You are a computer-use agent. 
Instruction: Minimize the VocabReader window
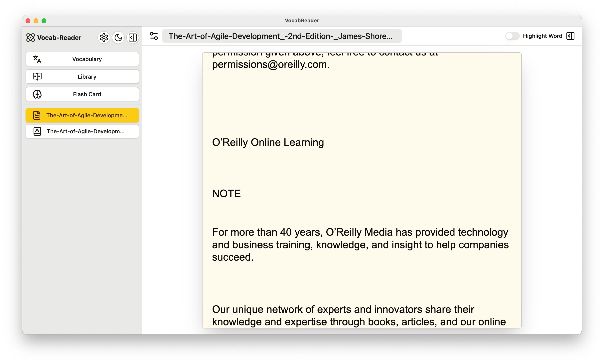pyautogui.click(x=36, y=21)
